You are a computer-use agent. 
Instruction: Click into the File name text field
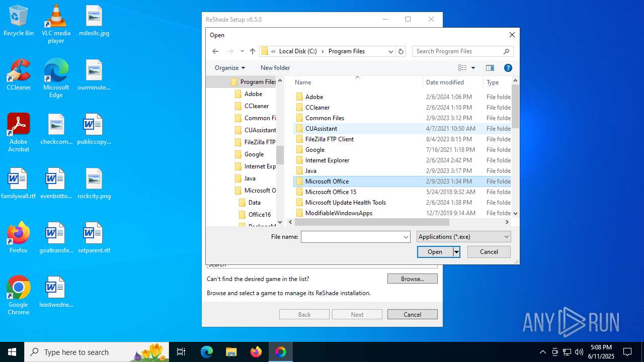point(351,237)
